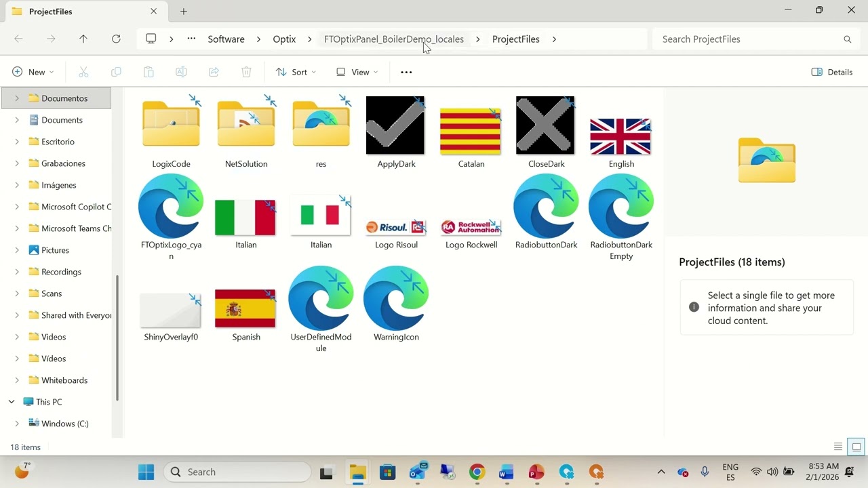Click the Rename icon in toolbar
Viewport: 868px width, 488px height.
[181, 72]
